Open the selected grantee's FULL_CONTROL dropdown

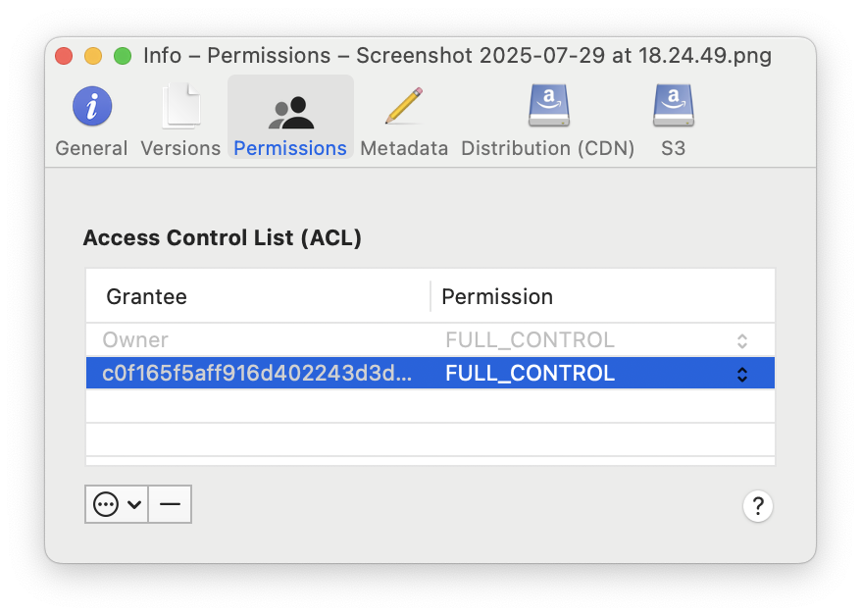point(742,373)
